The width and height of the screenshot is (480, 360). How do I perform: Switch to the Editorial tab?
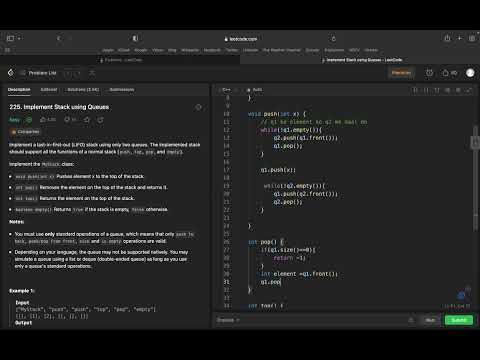pyautogui.click(x=49, y=90)
